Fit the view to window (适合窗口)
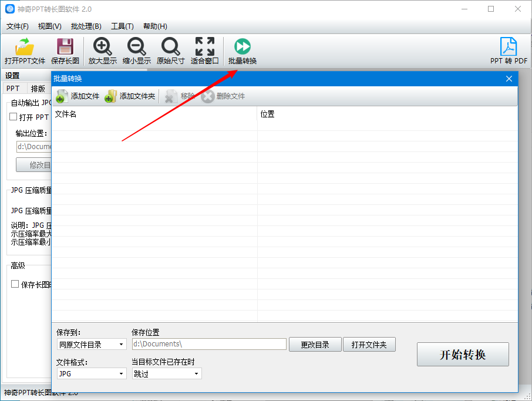532x401 pixels. tap(204, 51)
